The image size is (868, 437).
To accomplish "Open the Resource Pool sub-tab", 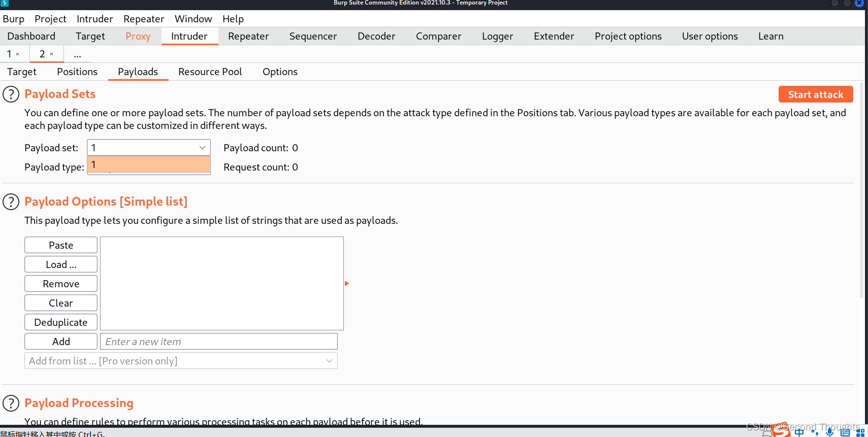I will pos(210,72).
